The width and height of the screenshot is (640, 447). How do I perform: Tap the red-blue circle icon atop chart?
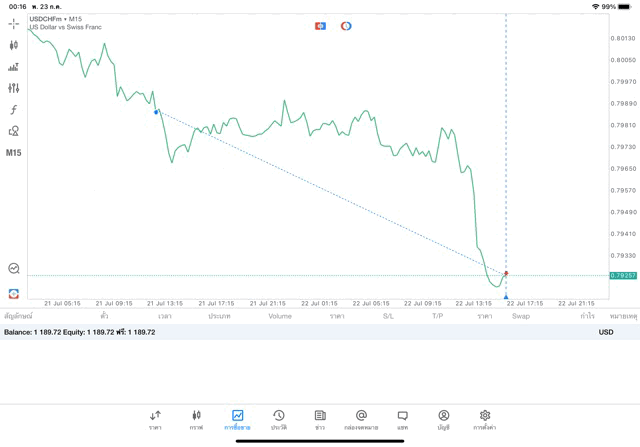click(x=346, y=26)
